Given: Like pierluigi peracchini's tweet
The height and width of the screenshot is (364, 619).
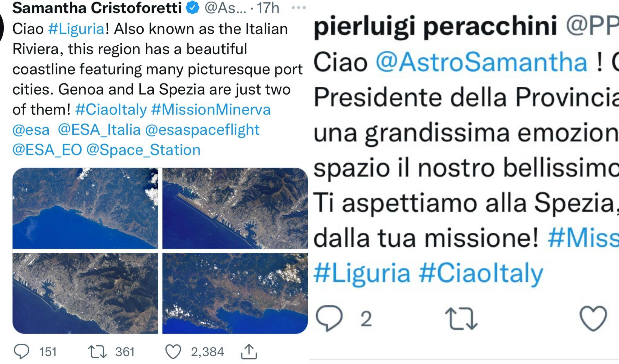Looking at the screenshot, I should pyautogui.click(x=593, y=318).
